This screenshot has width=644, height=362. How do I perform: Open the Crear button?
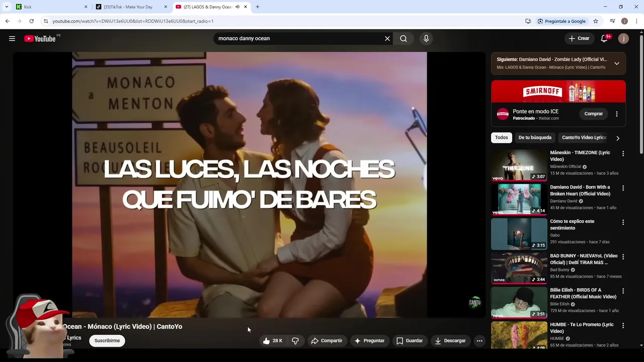[x=579, y=39]
